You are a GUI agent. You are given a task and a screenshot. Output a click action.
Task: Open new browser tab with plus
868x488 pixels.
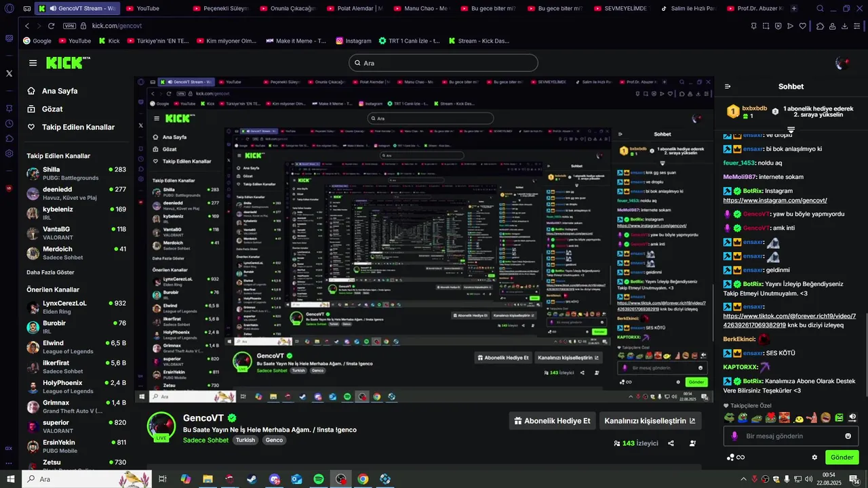794,8
